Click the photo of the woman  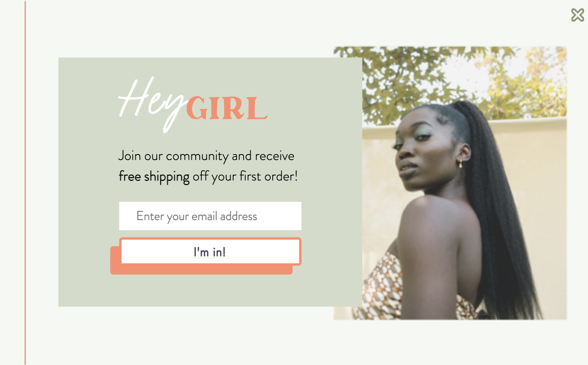pos(450,183)
